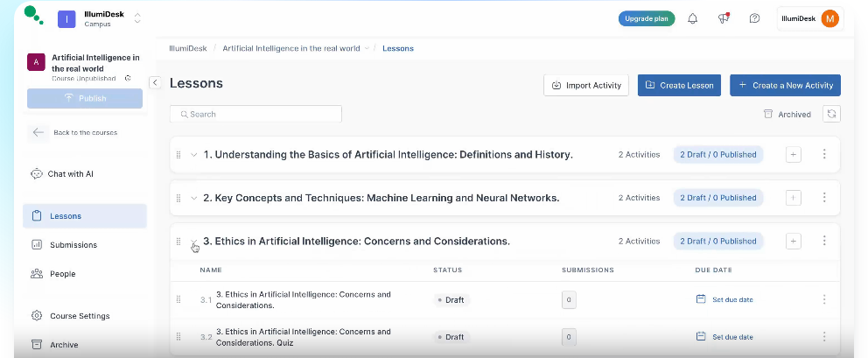Go to People in the sidebar

tap(62, 274)
